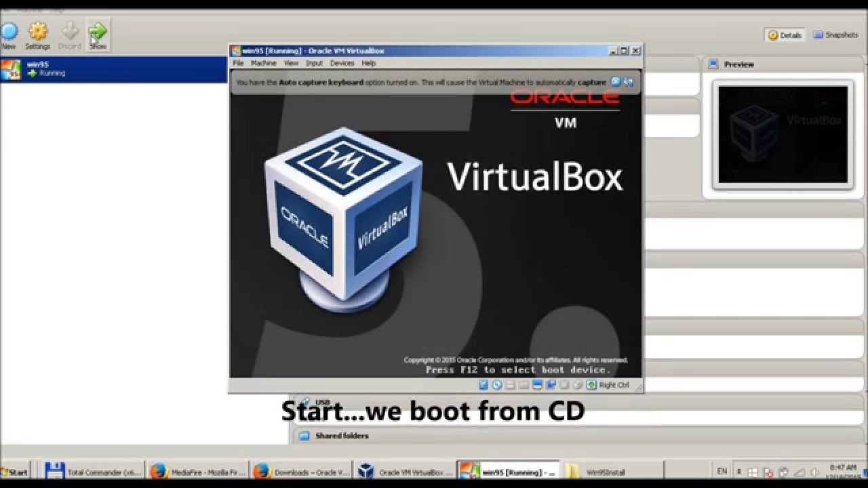Image resolution: width=868 pixels, height=488 pixels.
Task: Open the File menu in VM window
Action: tap(238, 63)
